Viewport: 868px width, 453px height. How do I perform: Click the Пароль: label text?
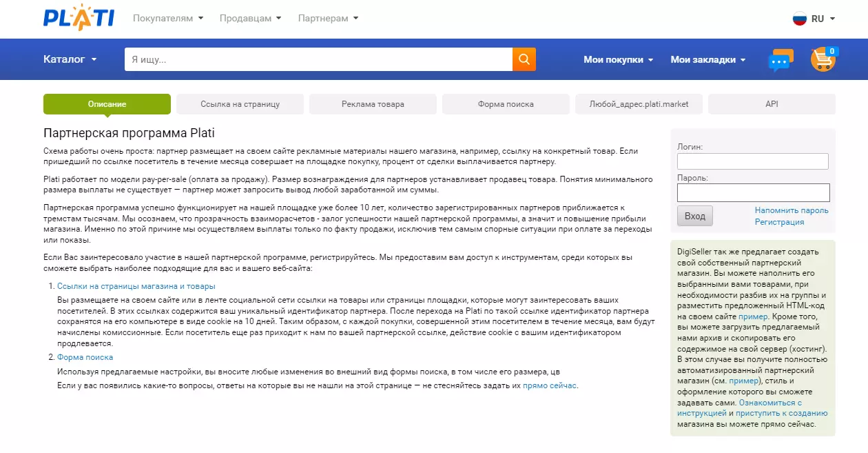coord(692,177)
